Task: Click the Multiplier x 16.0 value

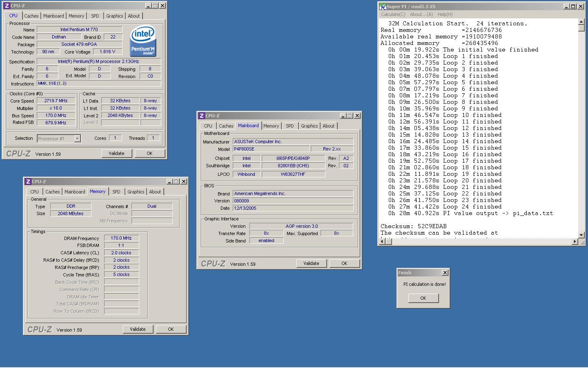Action: pyautogui.click(x=56, y=108)
